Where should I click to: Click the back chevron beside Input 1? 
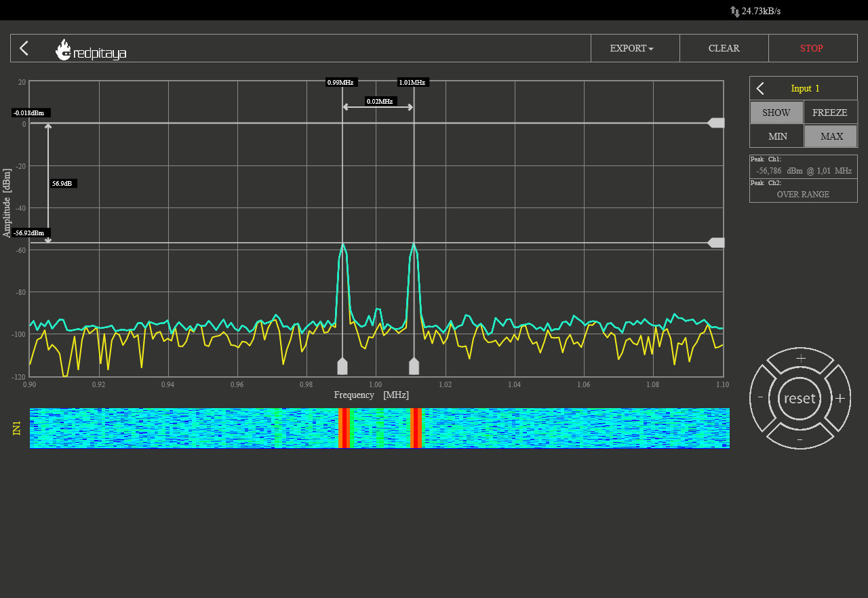click(760, 88)
